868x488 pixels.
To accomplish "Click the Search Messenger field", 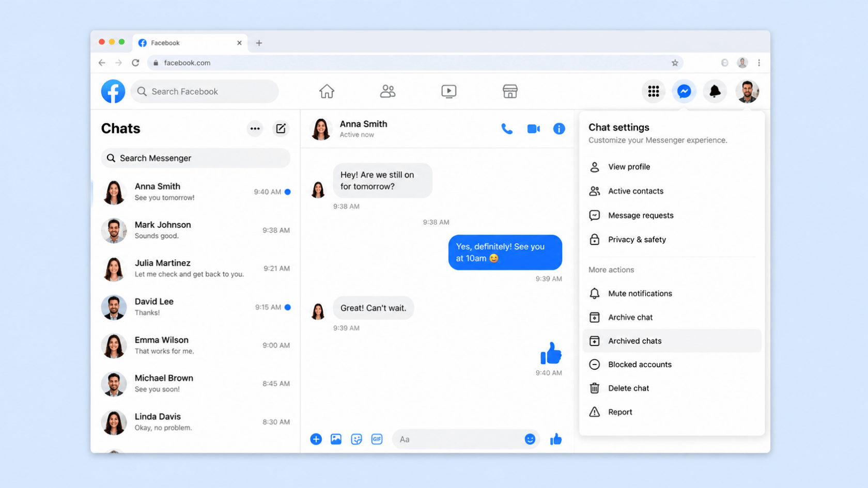I will (x=195, y=158).
